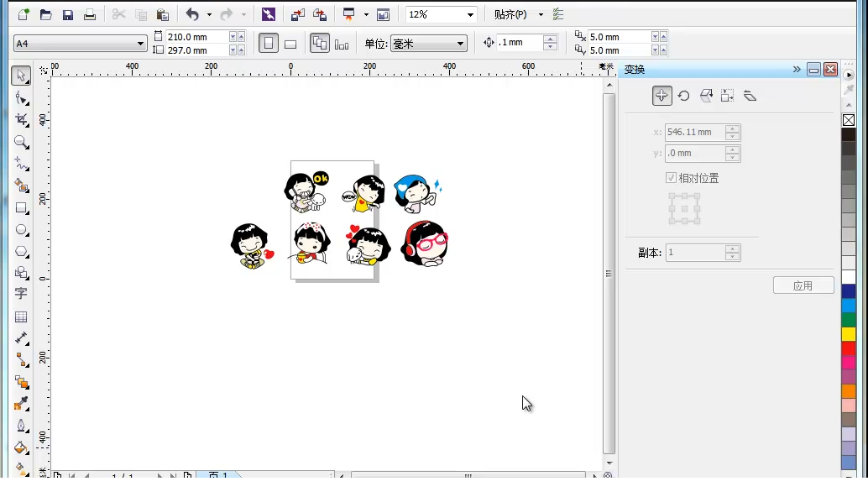Toggle landscape page orientation
The width and height of the screenshot is (868, 497).
pos(290,44)
